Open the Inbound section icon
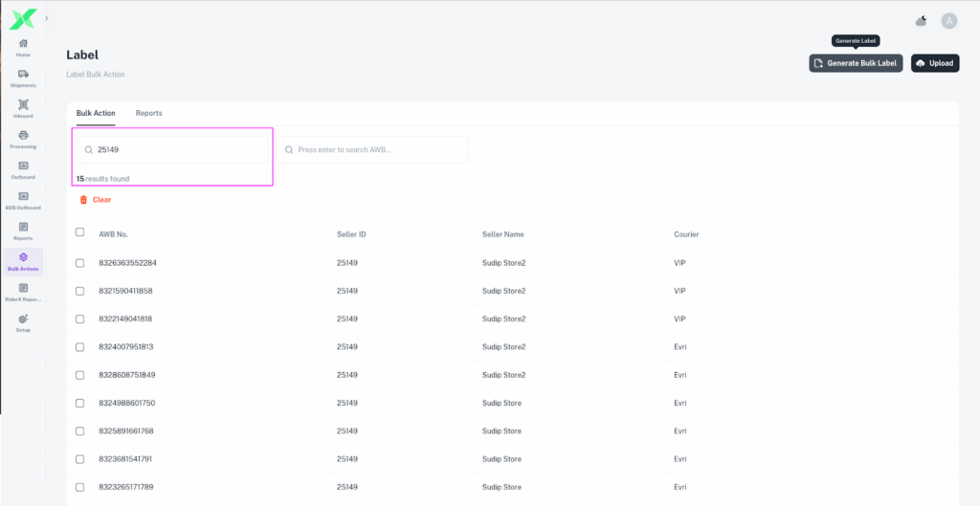 (x=23, y=105)
